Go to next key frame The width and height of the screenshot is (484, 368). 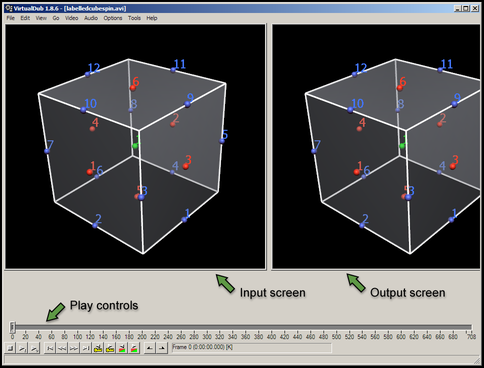(110, 348)
